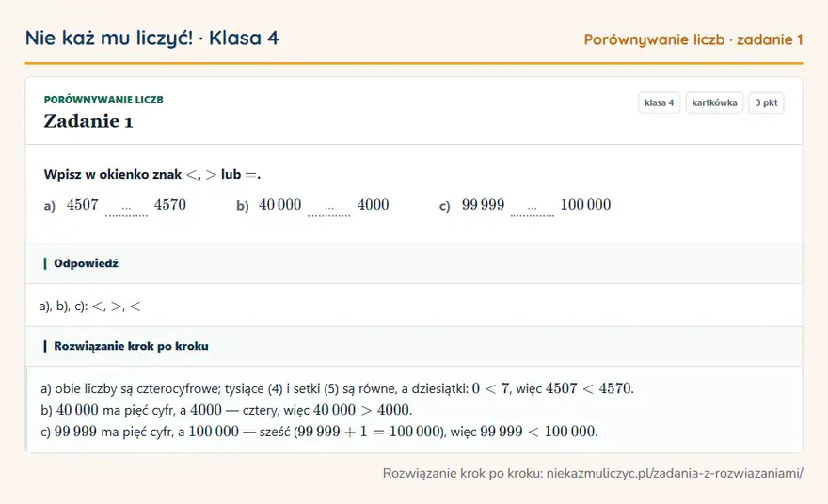The image size is (828, 504).
Task: Click the number 100 000 in part c
Action: [585, 205]
